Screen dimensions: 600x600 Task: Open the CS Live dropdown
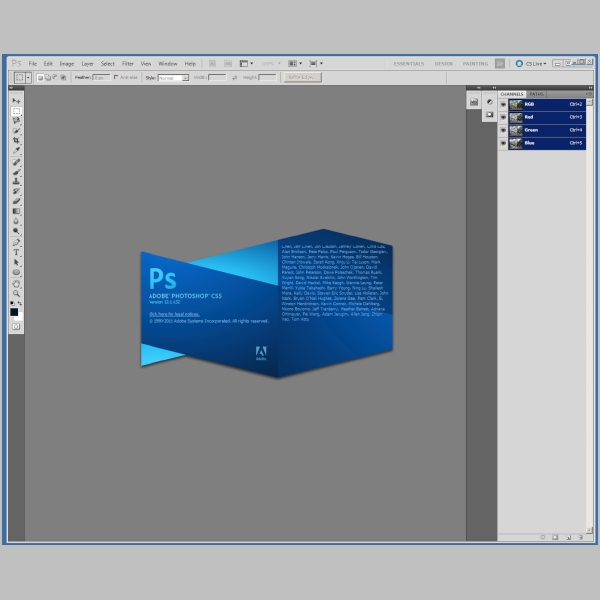click(x=531, y=64)
